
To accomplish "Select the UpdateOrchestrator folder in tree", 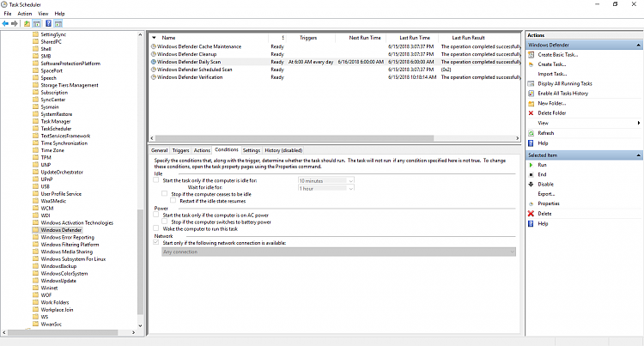I will click(62, 173).
